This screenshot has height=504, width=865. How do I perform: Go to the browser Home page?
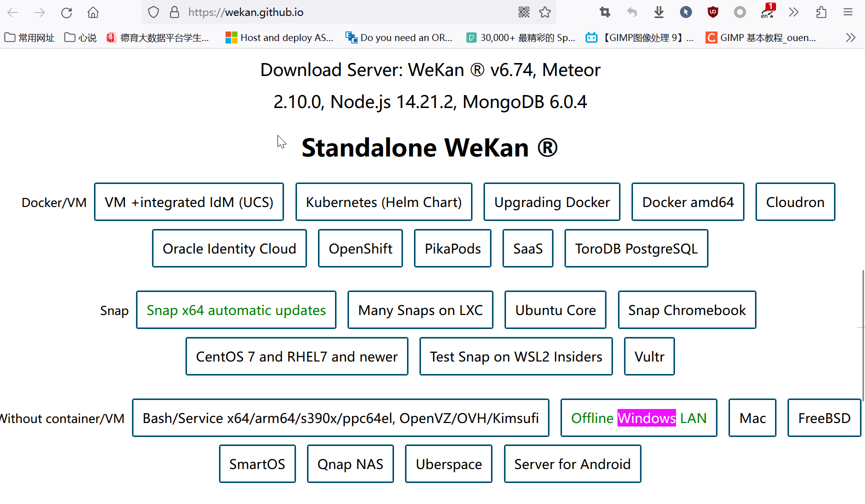click(93, 12)
